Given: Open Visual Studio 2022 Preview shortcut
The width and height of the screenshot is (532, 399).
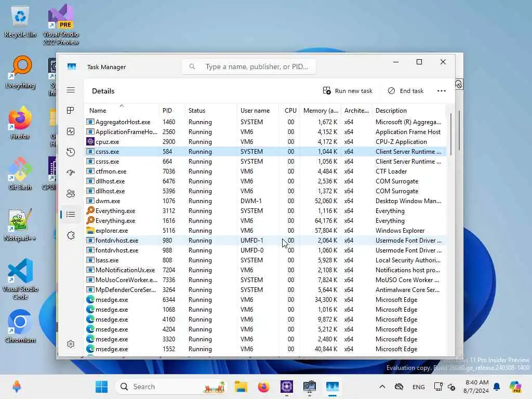Looking at the screenshot, I should (61, 25).
